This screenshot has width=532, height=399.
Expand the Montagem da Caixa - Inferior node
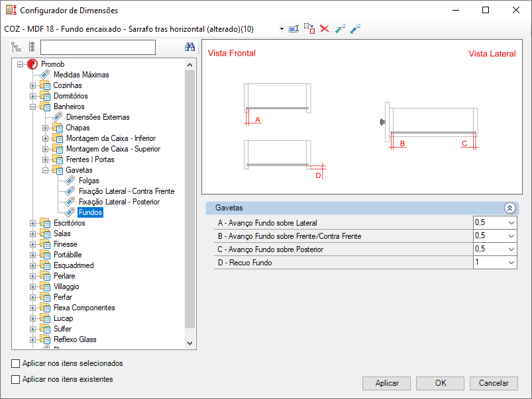[x=45, y=139]
